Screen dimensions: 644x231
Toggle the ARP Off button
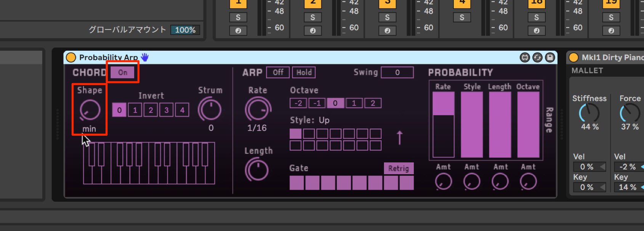(x=278, y=72)
